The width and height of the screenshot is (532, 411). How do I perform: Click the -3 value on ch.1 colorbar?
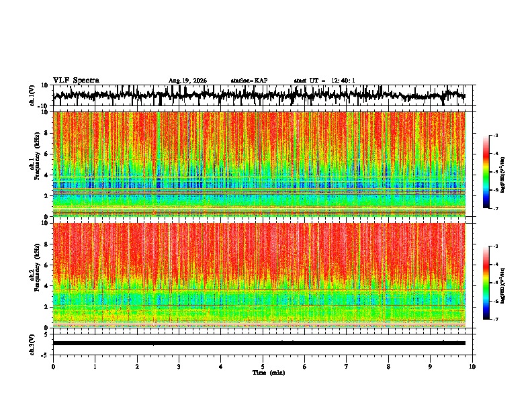click(495, 136)
